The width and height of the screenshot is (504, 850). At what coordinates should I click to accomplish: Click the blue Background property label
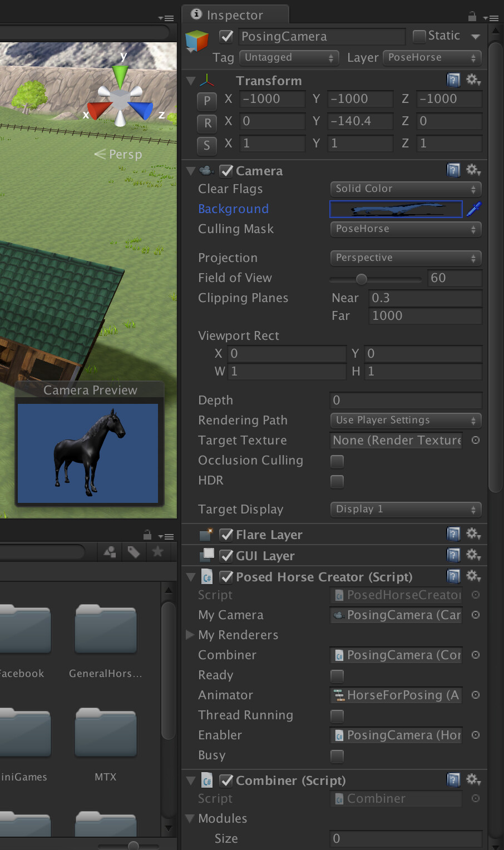tap(233, 209)
